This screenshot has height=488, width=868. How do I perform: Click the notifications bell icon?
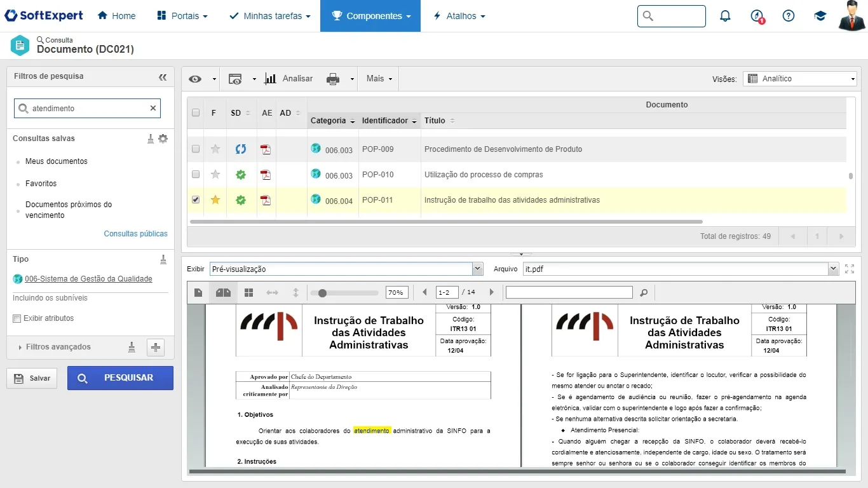725,16
